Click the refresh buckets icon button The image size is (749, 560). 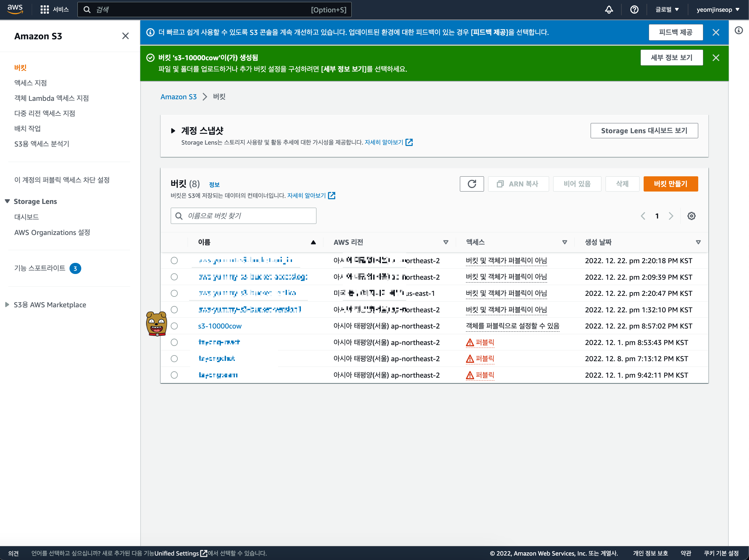(471, 184)
